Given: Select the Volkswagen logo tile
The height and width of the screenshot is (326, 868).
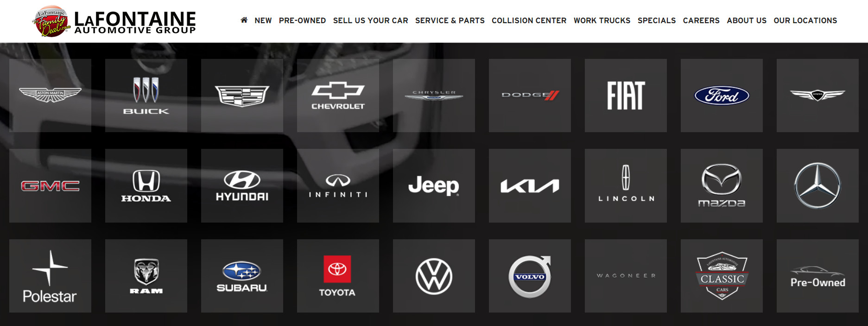Looking at the screenshot, I should 434,276.
